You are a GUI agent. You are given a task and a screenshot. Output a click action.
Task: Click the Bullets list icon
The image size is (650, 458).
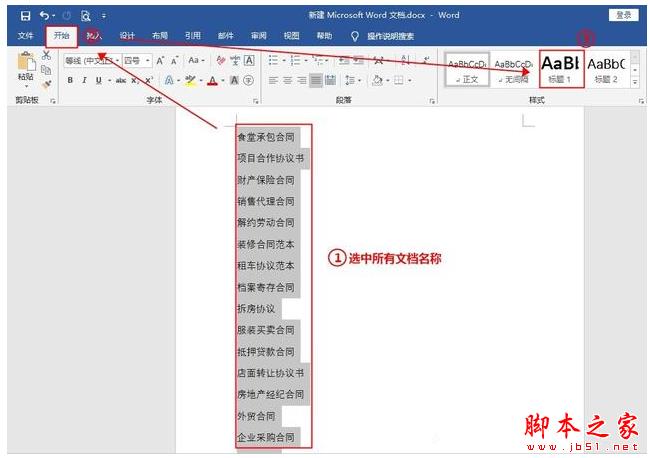click(273, 61)
